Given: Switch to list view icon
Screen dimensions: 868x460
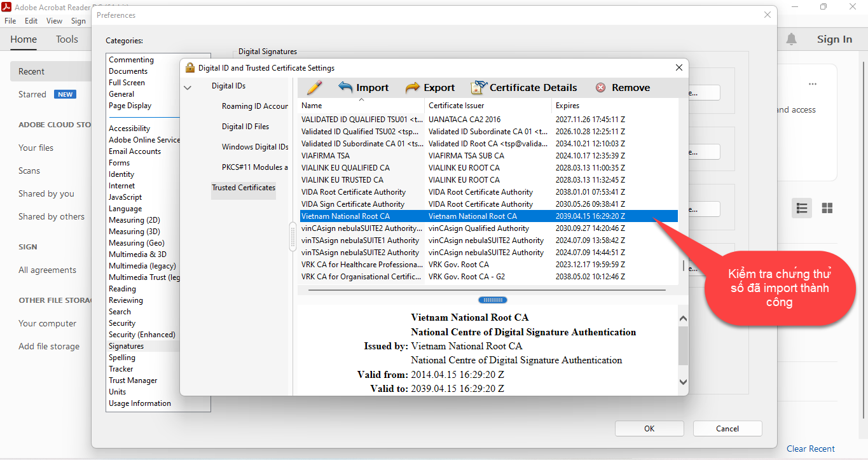Looking at the screenshot, I should tap(802, 208).
